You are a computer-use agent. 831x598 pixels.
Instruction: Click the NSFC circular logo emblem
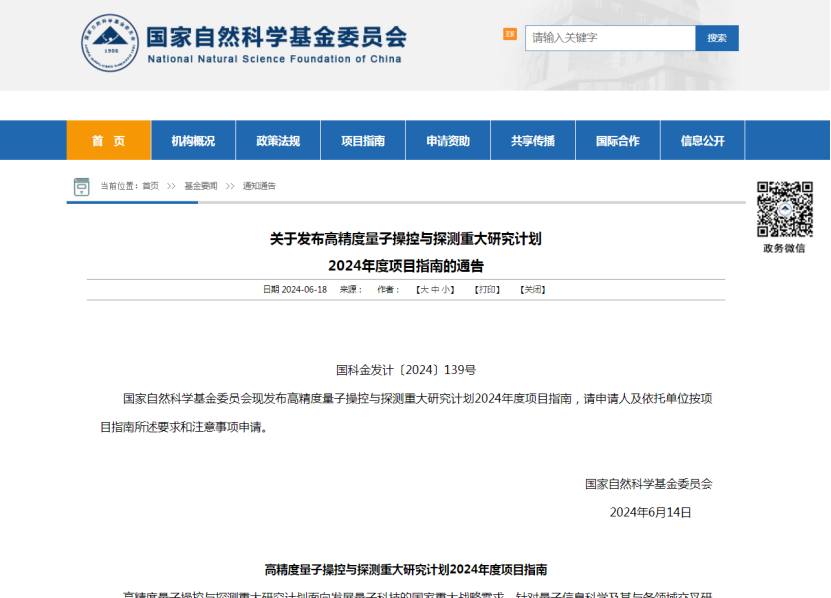108,44
